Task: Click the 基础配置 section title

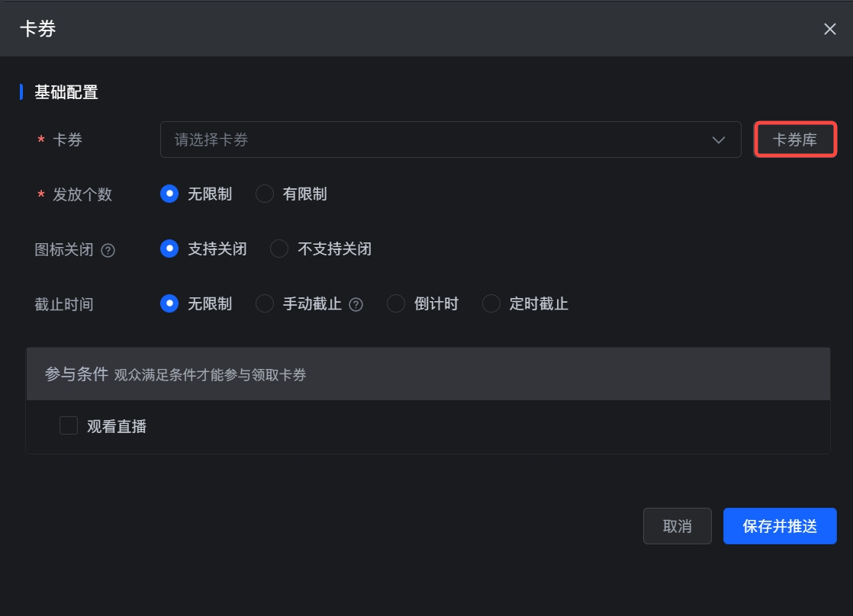Action: (66, 93)
